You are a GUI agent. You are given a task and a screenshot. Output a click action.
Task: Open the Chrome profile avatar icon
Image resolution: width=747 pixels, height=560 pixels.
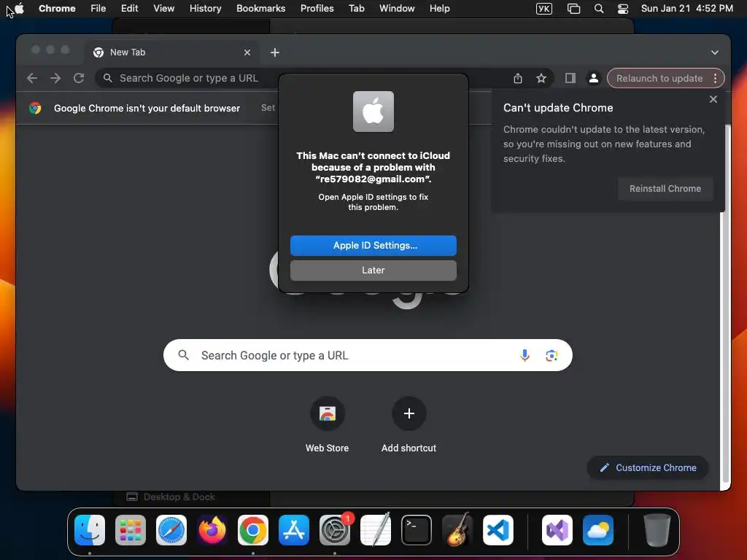(x=594, y=78)
